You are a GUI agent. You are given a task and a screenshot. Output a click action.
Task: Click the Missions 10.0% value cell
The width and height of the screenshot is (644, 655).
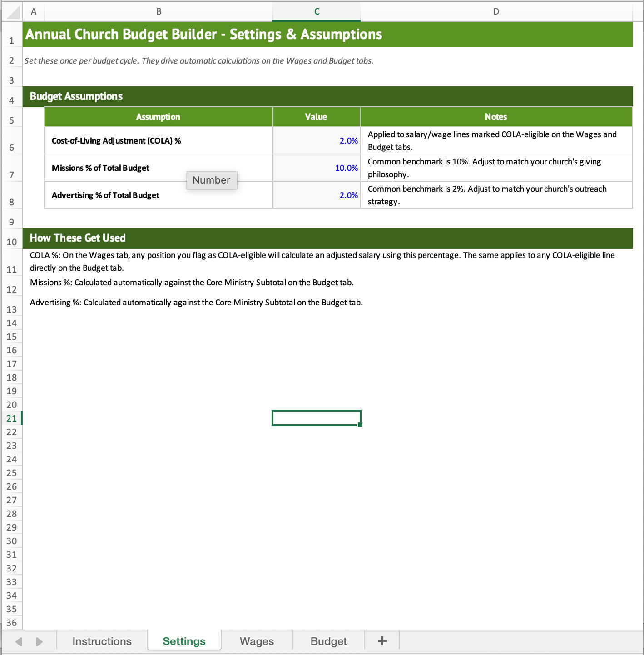[x=317, y=168]
